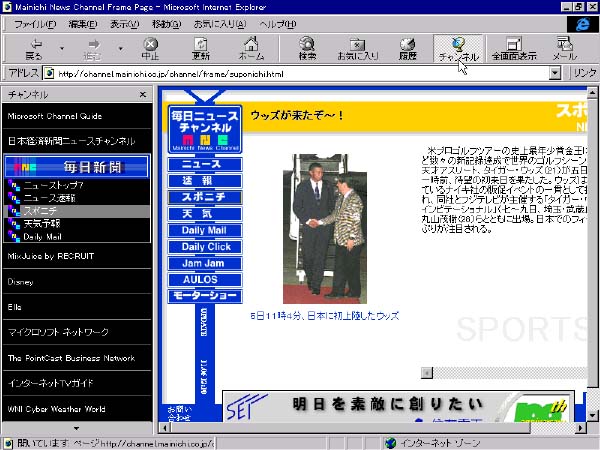This screenshot has width=600, height=450.
Task: Open the Search (検索) toolbar icon
Action: pos(307,48)
